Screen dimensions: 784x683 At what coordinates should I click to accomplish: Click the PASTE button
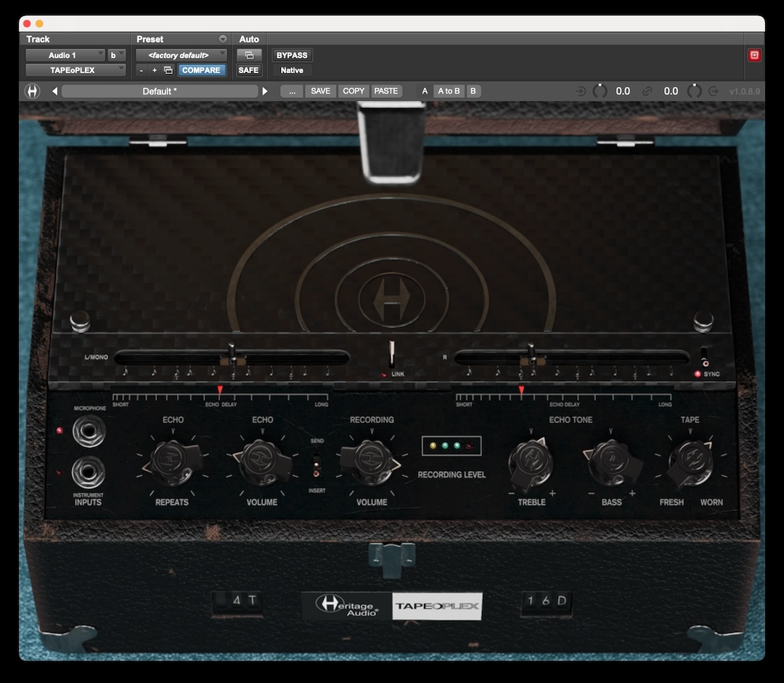[x=386, y=91]
